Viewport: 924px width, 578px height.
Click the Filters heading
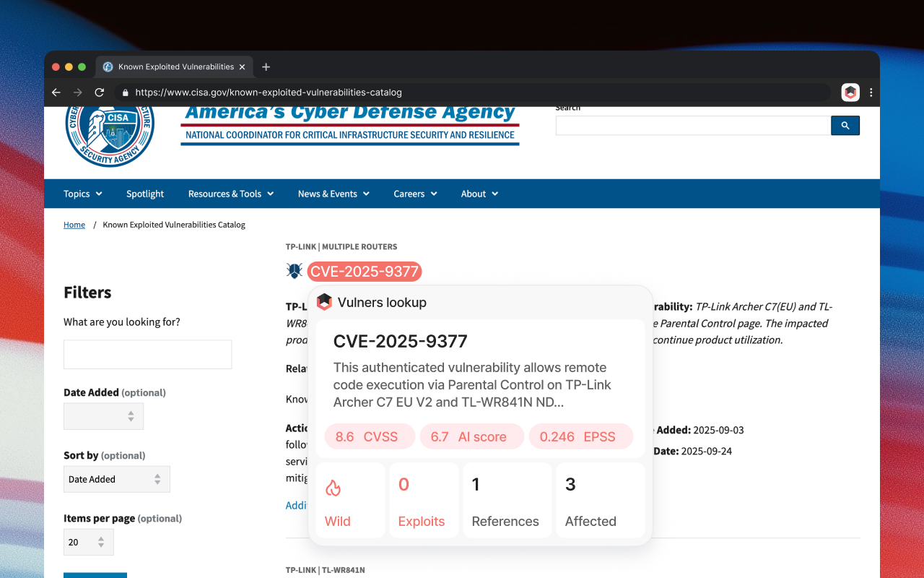tap(87, 292)
